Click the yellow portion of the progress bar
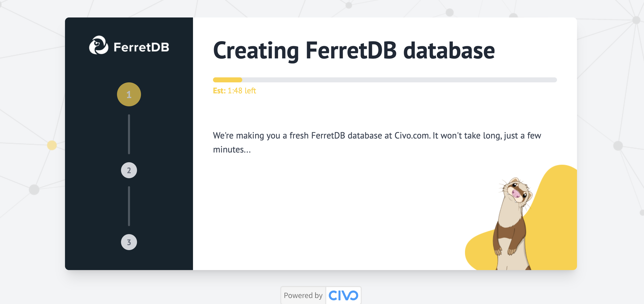 227,80
